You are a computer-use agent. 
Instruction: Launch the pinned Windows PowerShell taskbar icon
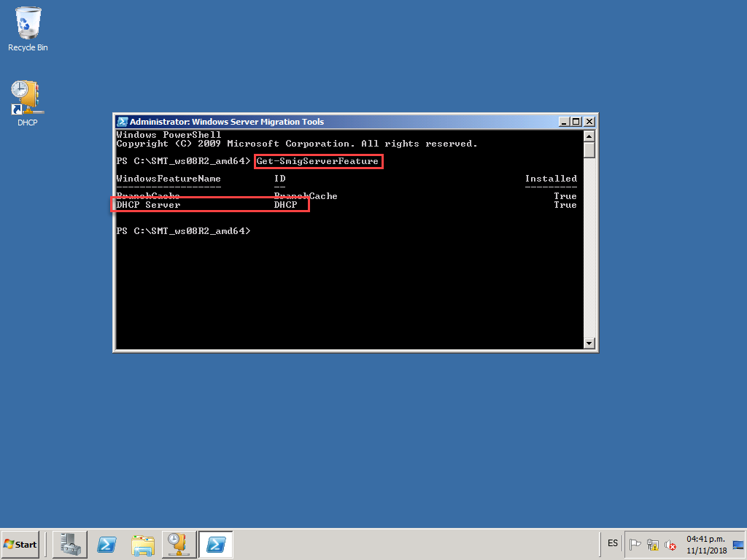[107, 544]
